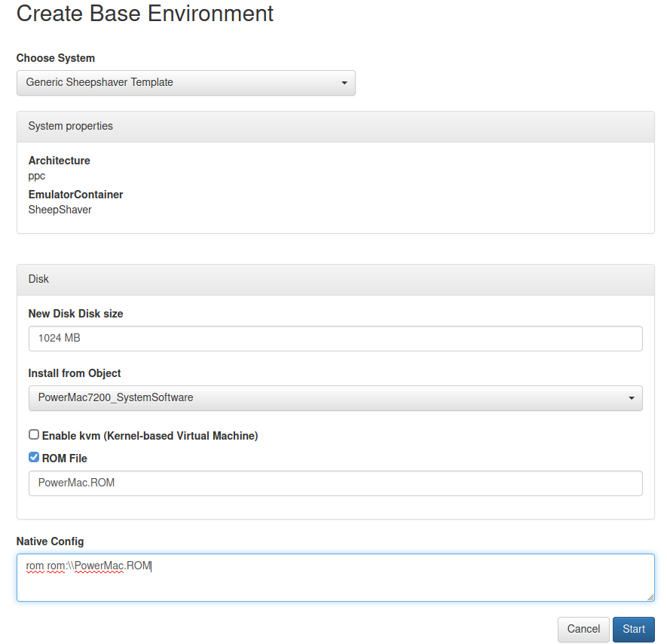The width and height of the screenshot is (667, 644).
Task: Expand the Install from Object dropdown
Action: tap(335, 398)
